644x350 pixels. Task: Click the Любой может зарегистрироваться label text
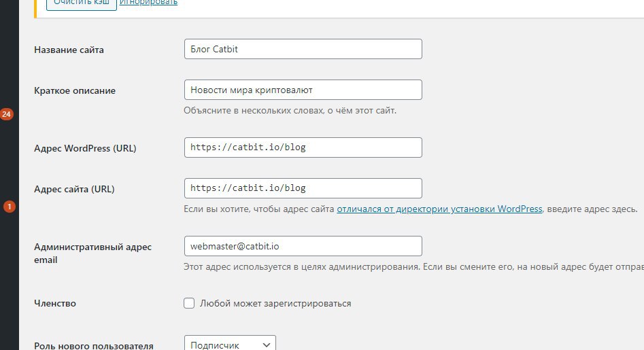tap(275, 303)
